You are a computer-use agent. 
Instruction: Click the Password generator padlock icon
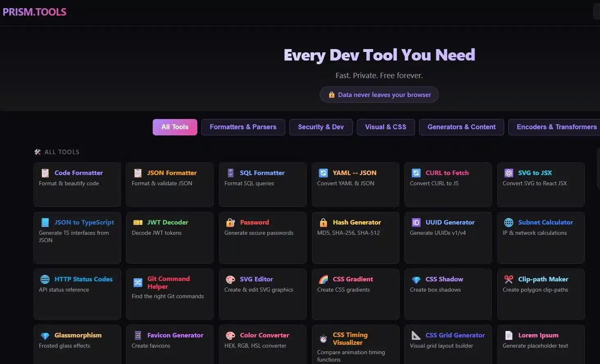point(230,222)
